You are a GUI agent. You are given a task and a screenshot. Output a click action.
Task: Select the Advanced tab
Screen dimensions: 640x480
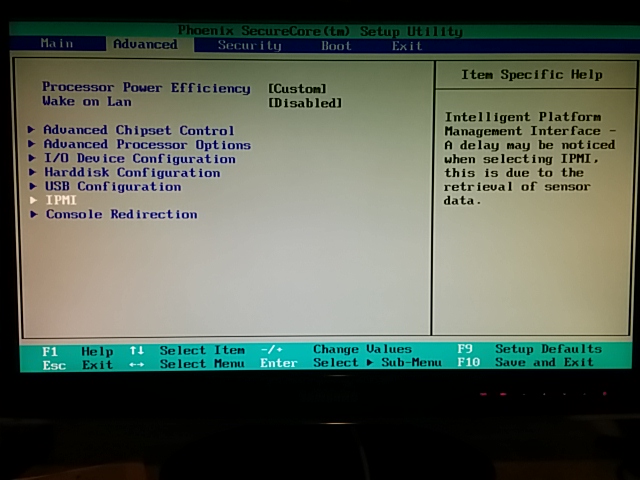pyautogui.click(x=145, y=44)
